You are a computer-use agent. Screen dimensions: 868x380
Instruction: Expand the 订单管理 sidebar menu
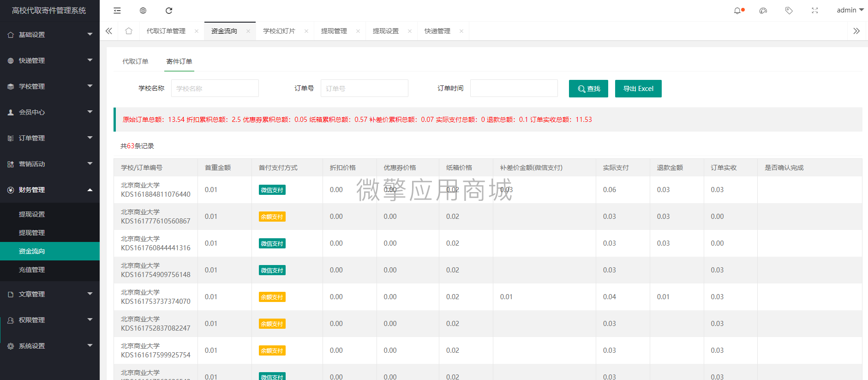pos(50,138)
